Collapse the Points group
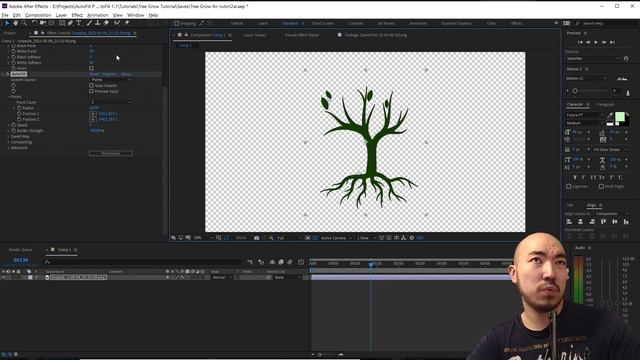This screenshot has width=640, height=360. pos(9,97)
